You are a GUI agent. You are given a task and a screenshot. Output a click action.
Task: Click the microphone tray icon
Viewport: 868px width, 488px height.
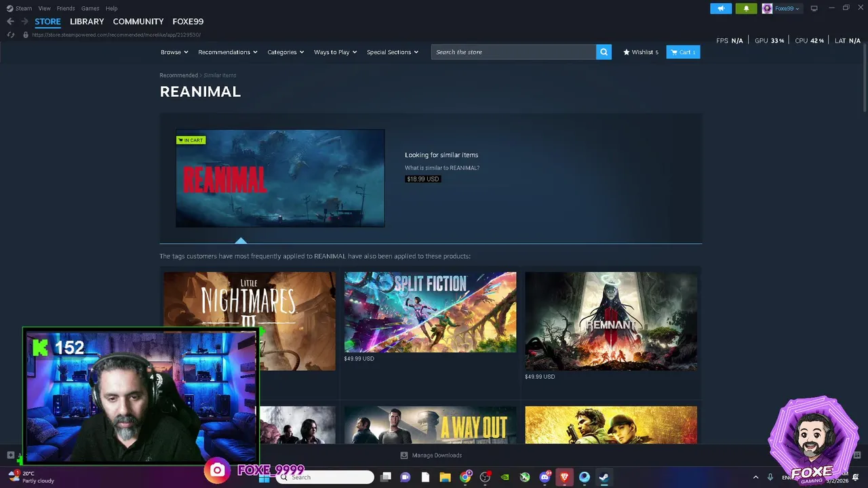tap(770, 477)
